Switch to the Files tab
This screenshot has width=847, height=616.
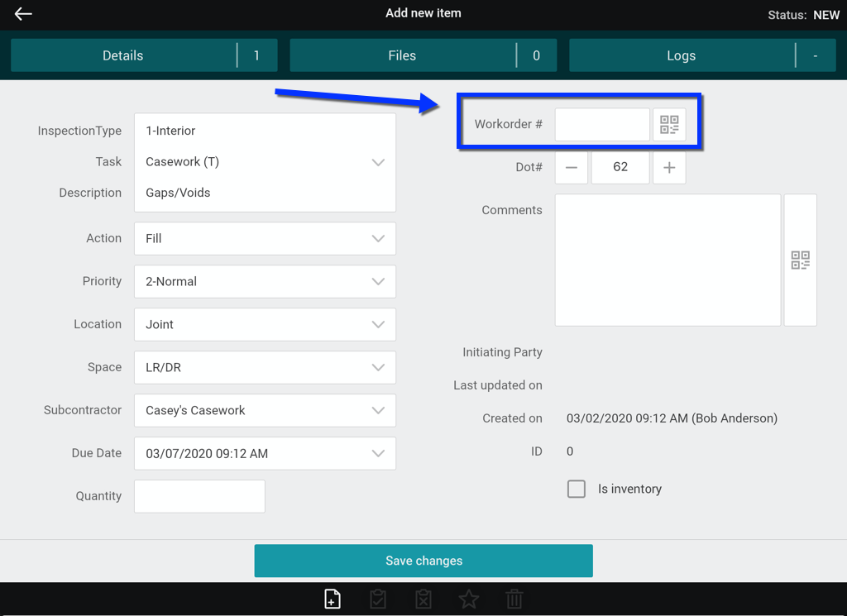click(403, 56)
